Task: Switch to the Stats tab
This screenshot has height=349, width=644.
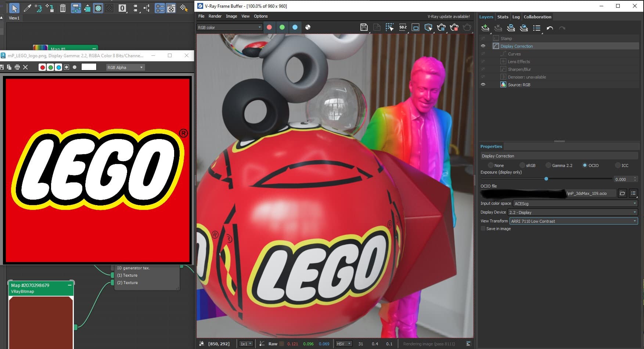Action: click(503, 17)
